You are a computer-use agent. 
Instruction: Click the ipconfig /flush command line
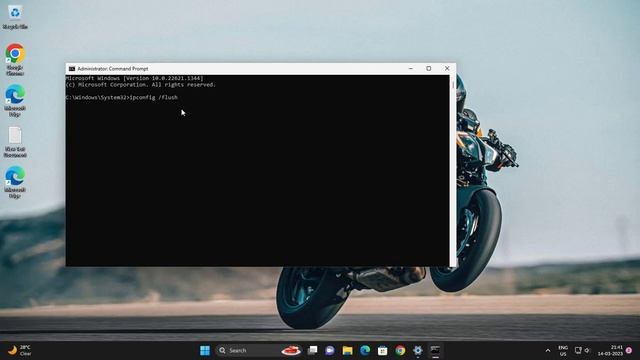click(x=122, y=98)
